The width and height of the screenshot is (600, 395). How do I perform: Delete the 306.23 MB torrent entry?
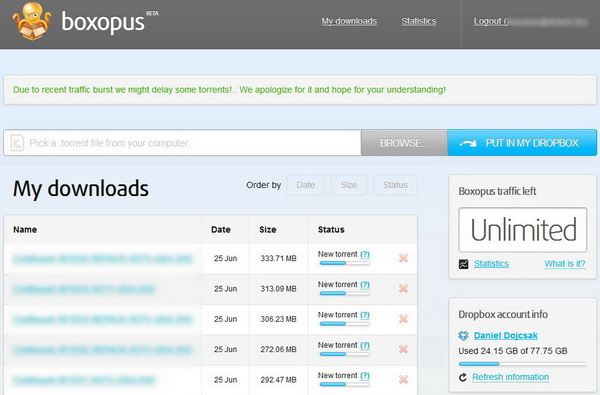click(403, 319)
